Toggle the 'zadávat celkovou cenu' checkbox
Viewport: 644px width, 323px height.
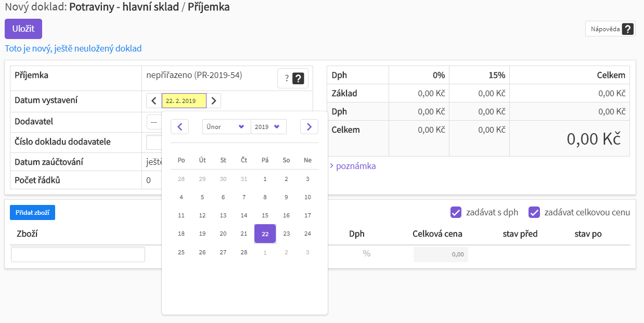pyautogui.click(x=534, y=212)
